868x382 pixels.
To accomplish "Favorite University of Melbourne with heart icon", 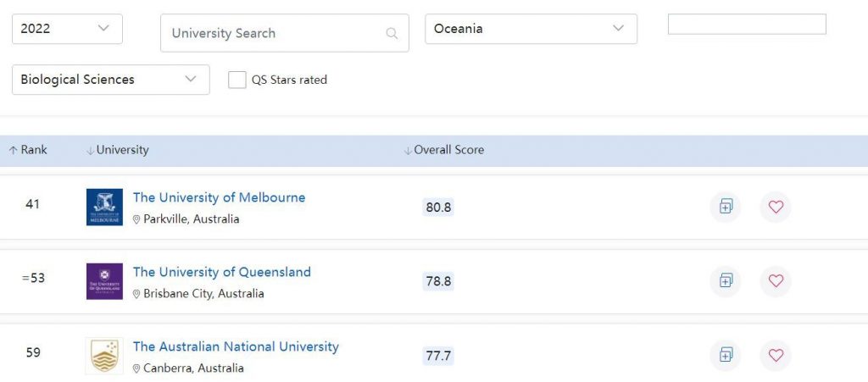I will pyautogui.click(x=776, y=207).
